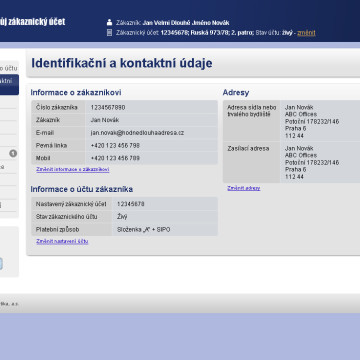Click 'Jan Novák' in the Zákazník row

point(105,120)
